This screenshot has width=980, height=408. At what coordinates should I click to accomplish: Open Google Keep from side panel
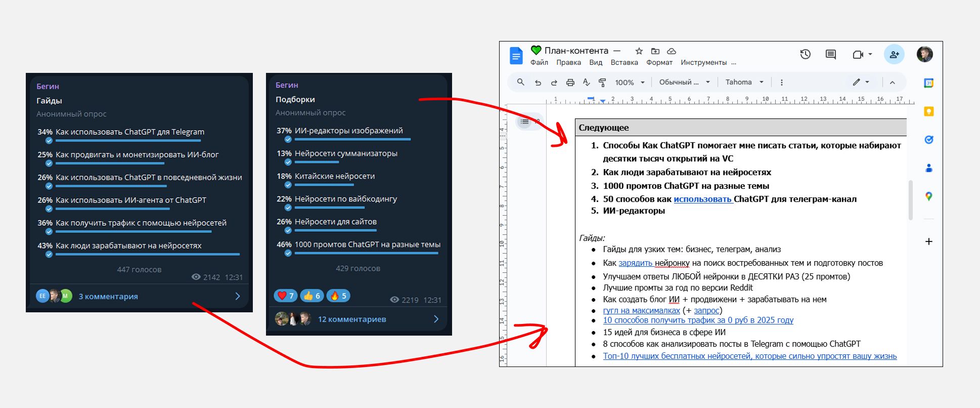pyautogui.click(x=928, y=111)
